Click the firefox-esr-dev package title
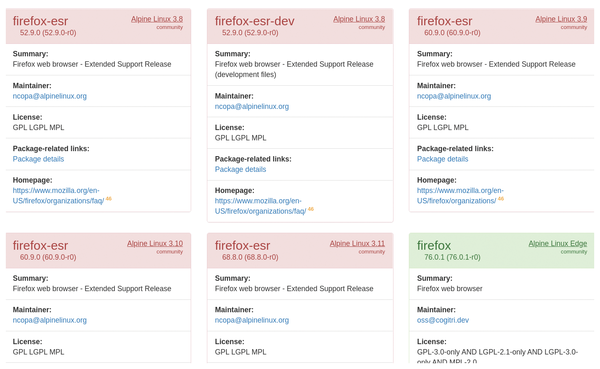 pos(254,21)
